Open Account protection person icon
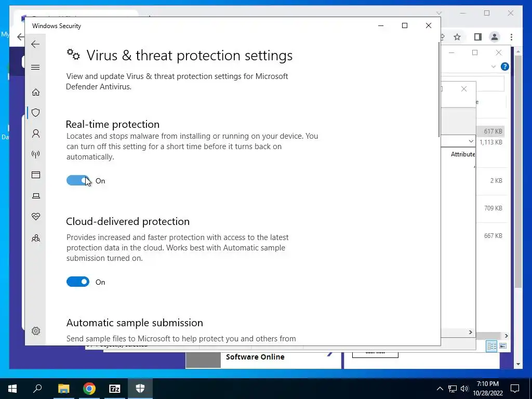 click(36, 134)
